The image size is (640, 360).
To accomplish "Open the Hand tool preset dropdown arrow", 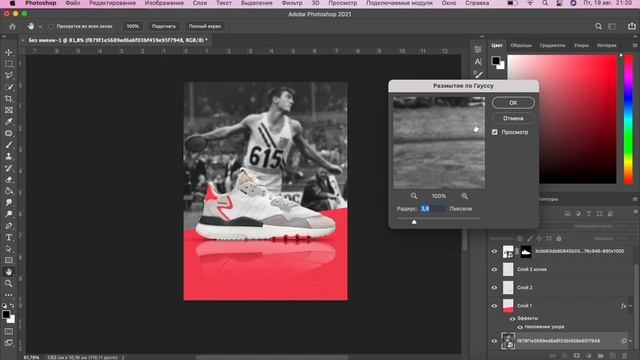I will pyautogui.click(x=40, y=27).
